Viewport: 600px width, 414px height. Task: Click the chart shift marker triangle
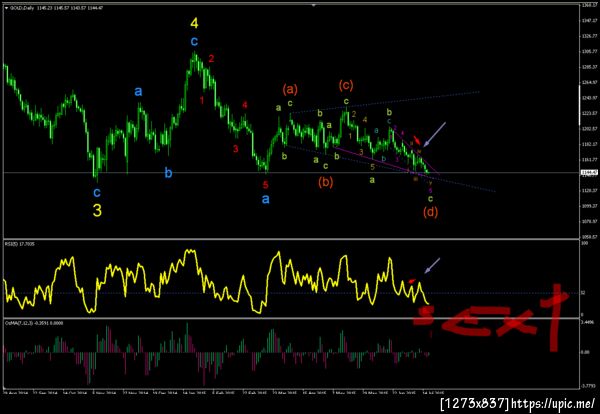pos(314,5)
